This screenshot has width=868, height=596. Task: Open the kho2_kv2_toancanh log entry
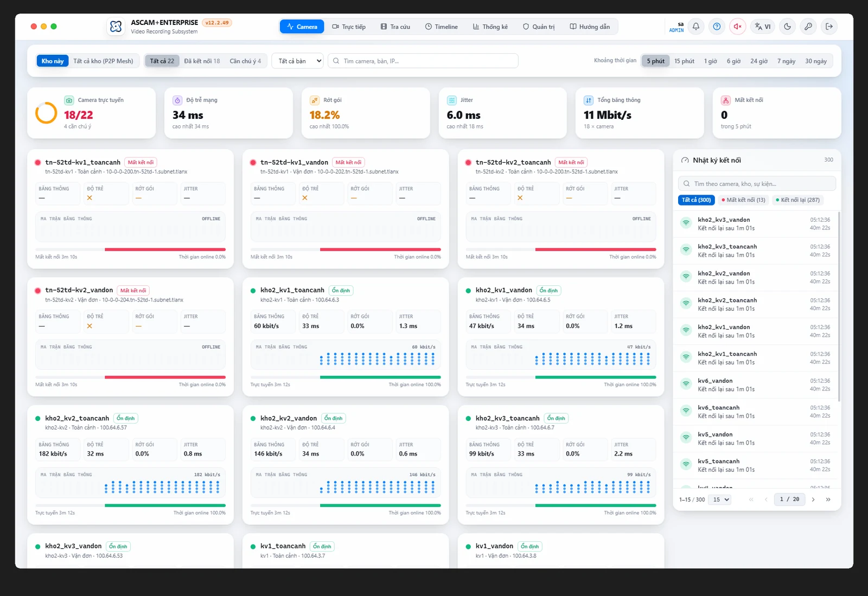[x=756, y=304]
